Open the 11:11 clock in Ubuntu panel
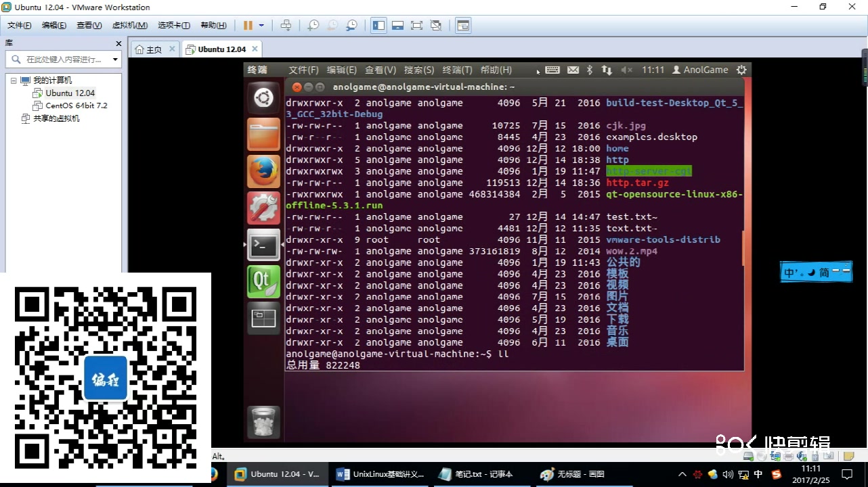Image resolution: width=868 pixels, height=487 pixels. (653, 70)
